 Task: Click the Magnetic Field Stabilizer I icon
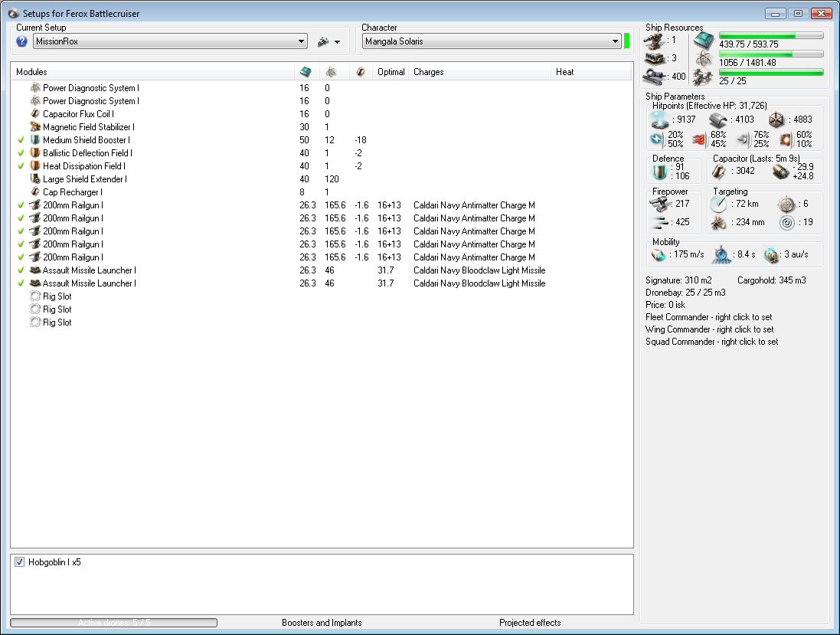click(35, 127)
